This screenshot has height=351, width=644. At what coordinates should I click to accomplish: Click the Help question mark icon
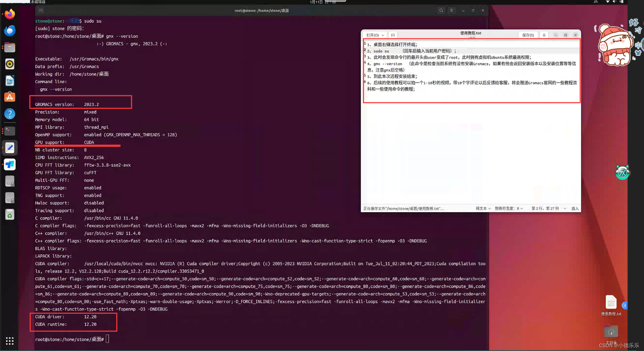10,114
